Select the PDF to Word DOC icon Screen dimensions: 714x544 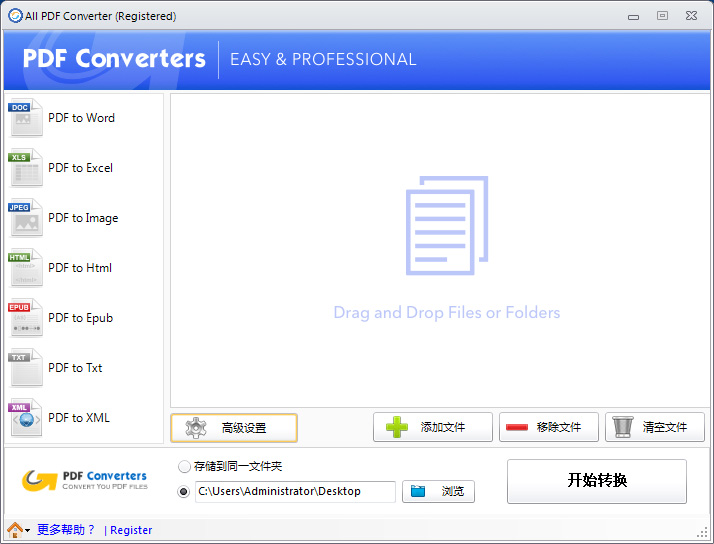26,117
